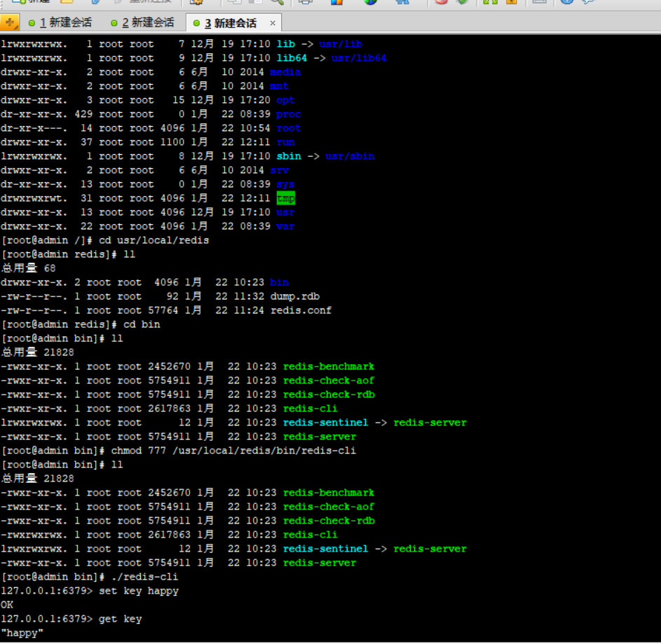Click the sbin link name
Screen dimensions: 661x644
pyautogui.click(x=289, y=156)
